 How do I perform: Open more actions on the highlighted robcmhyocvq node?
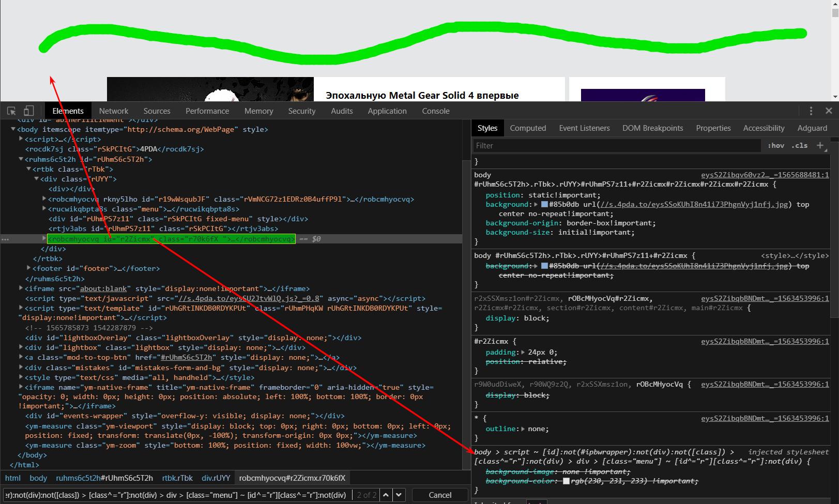point(5,238)
